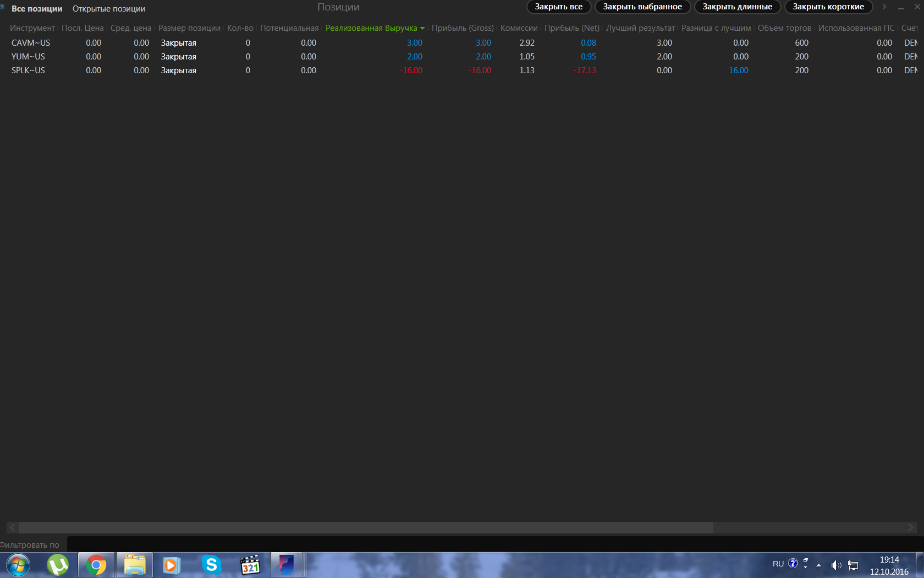Sort by Реализованная Выручка column

[x=371, y=28]
